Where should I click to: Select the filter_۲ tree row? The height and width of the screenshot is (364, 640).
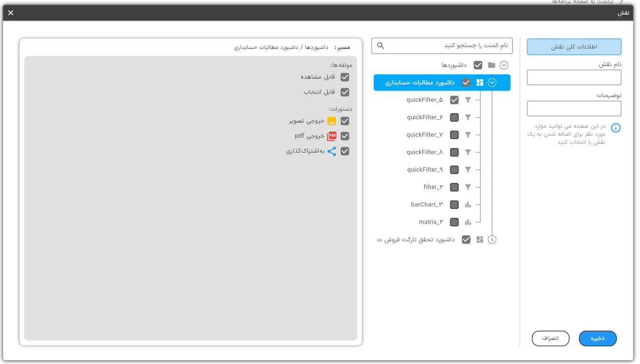pos(433,187)
